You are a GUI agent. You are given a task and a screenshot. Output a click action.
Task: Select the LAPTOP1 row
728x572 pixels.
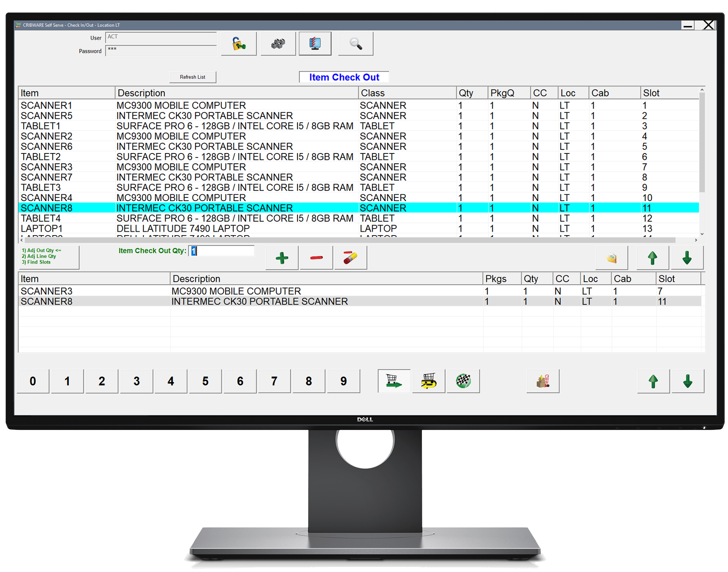358,228
